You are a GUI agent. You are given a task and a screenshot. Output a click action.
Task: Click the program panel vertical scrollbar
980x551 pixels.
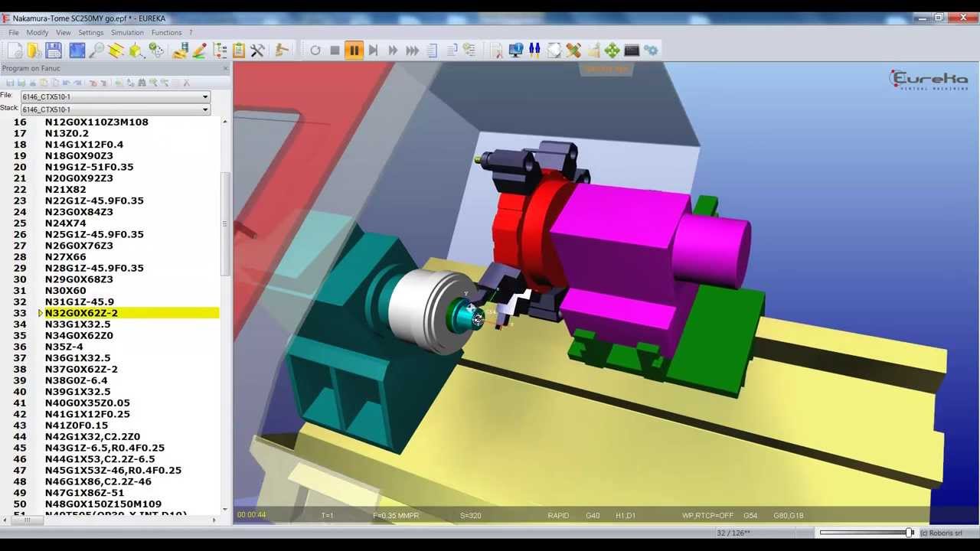point(225,226)
